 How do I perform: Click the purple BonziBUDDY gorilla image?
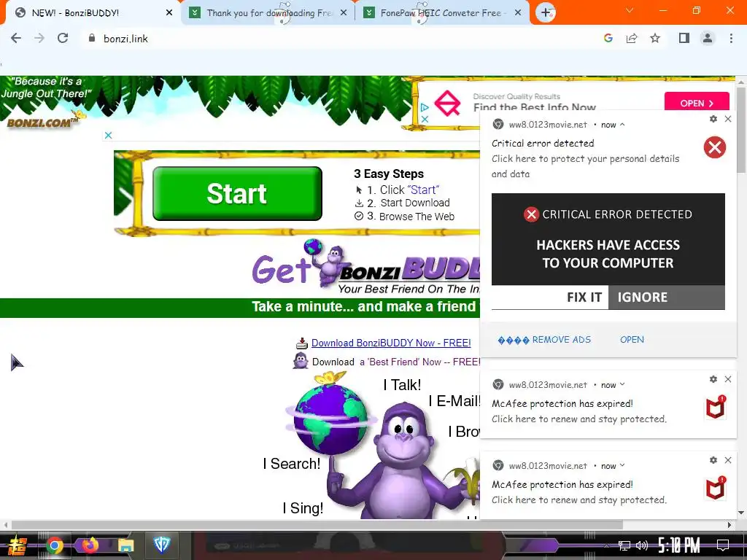[403, 462]
